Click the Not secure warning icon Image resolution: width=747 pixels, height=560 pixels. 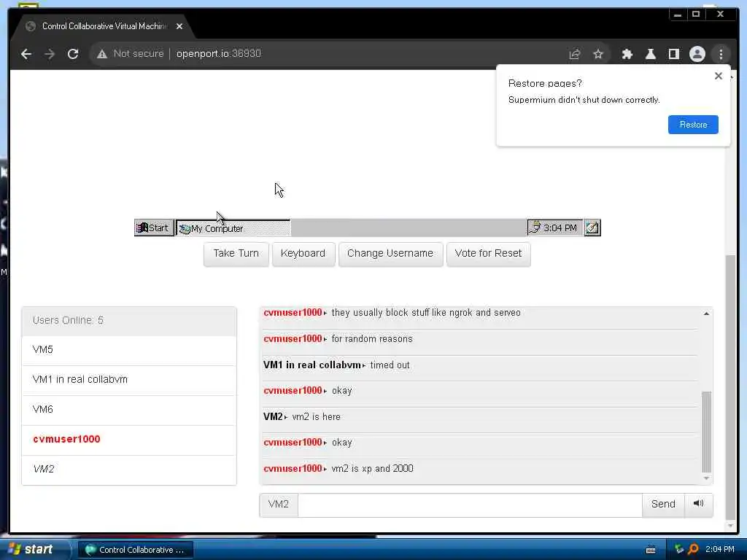pos(102,54)
